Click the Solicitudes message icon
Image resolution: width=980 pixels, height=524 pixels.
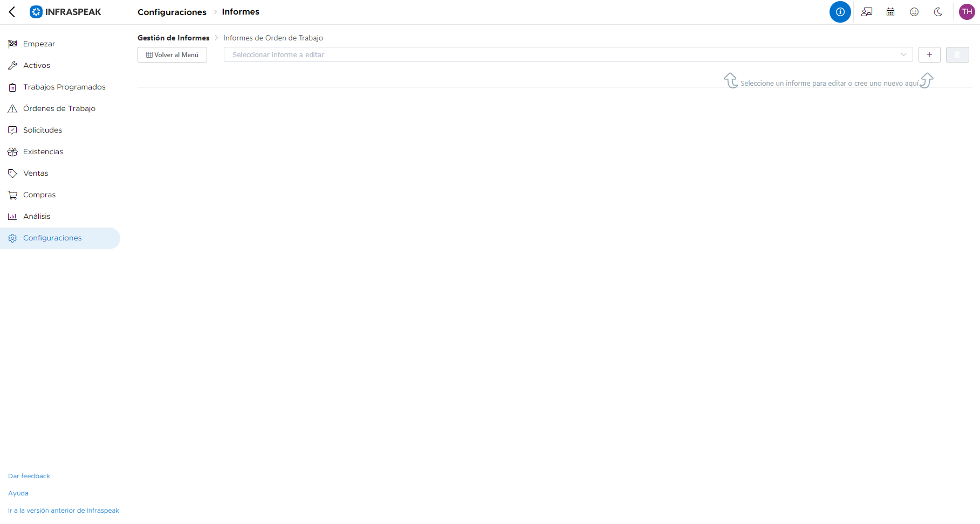(x=12, y=130)
